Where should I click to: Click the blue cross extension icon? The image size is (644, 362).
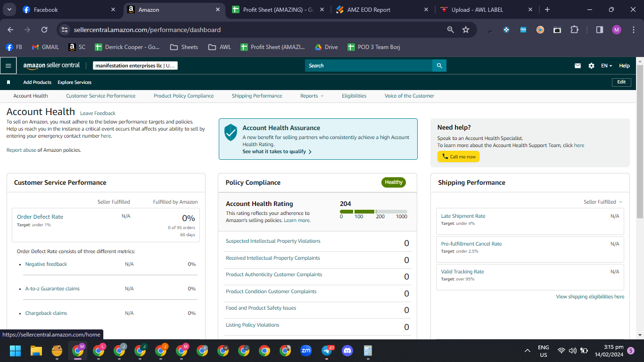coord(506,30)
